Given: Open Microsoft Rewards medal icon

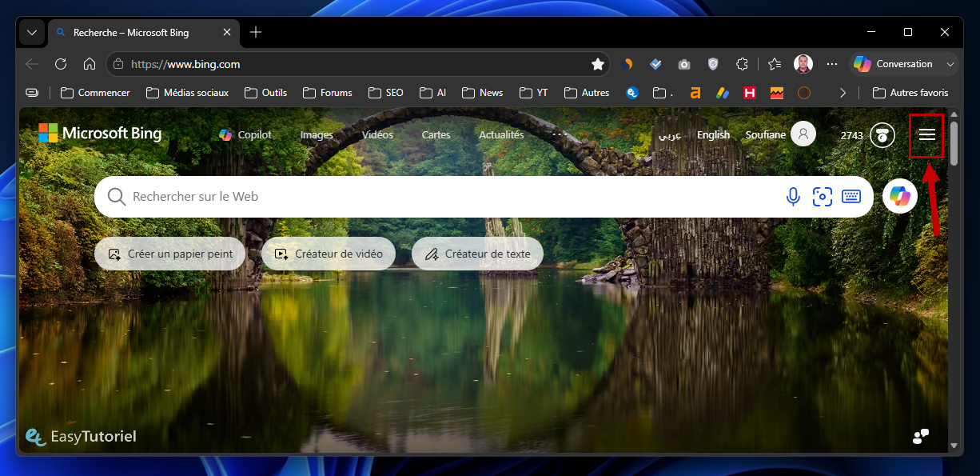Looking at the screenshot, I should click(882, 135).
